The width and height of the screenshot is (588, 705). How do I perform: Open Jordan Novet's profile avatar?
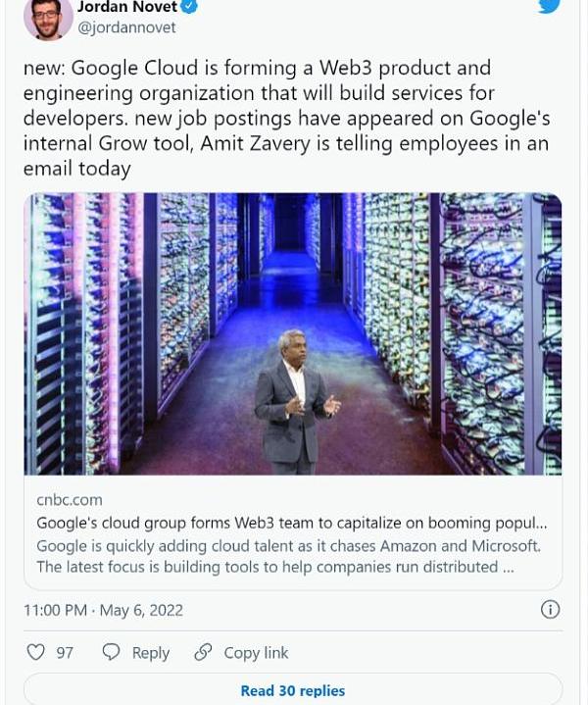[x=48, y=18]
